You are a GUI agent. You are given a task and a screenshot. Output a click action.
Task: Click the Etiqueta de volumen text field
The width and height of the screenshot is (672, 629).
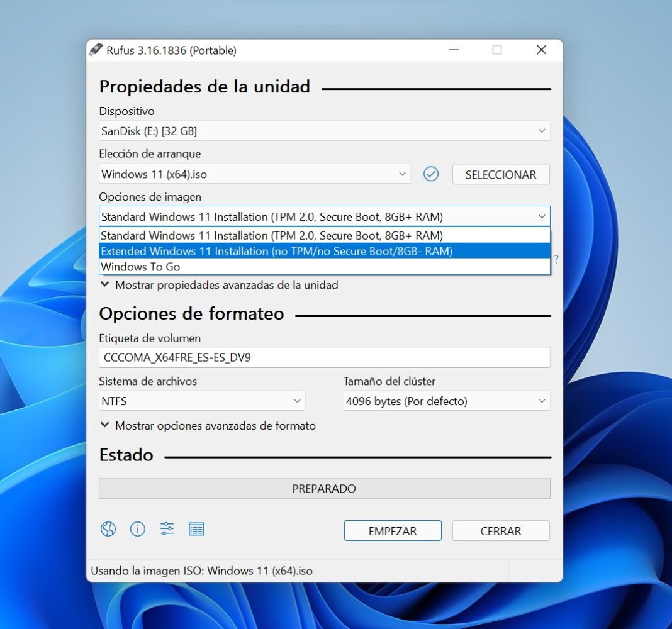(x=324, y=357)
